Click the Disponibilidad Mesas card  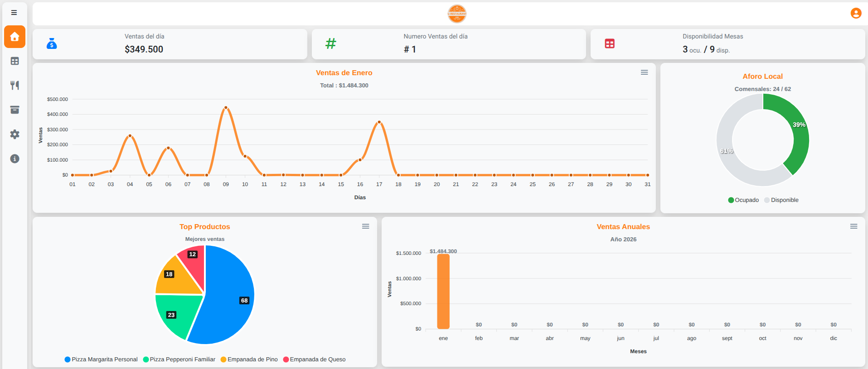click(x=727, y=44)
